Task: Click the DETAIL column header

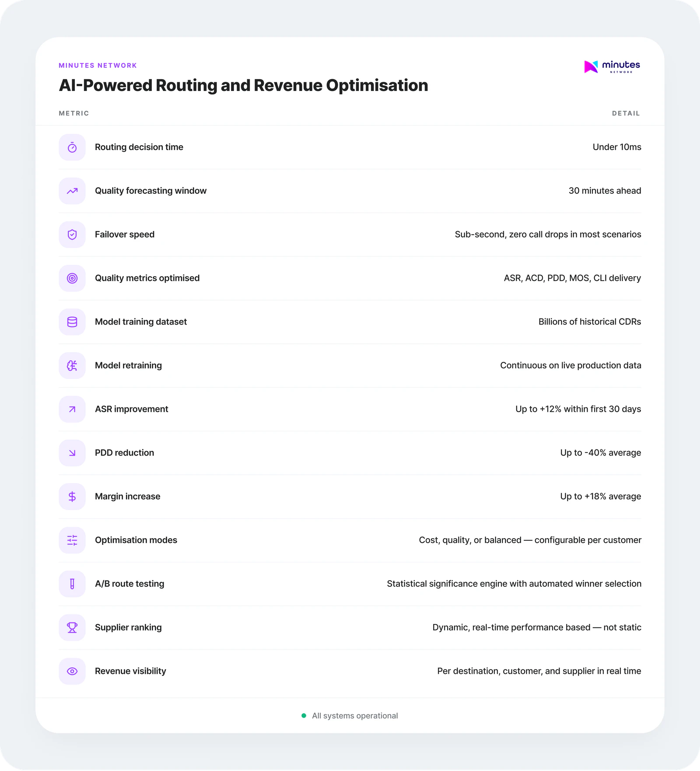Action: click(626, 113)
